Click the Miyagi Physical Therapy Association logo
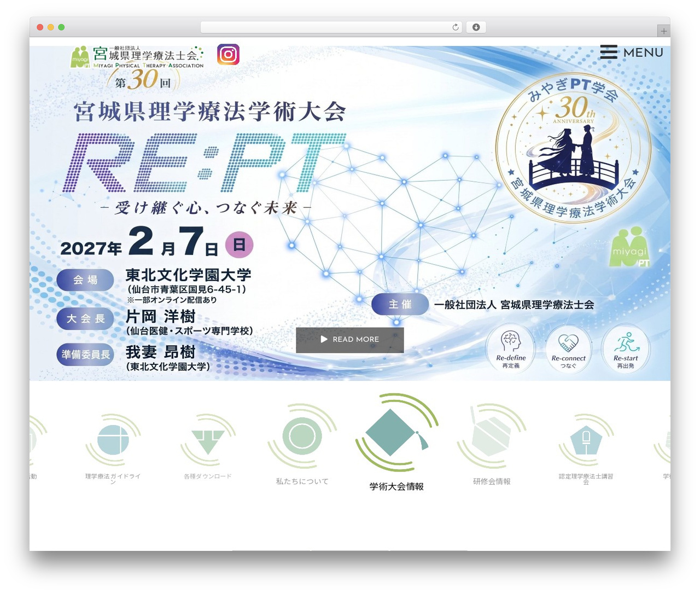Image resolution: width=700 pixels, height=593 pixels. click(x=137, y=57)
